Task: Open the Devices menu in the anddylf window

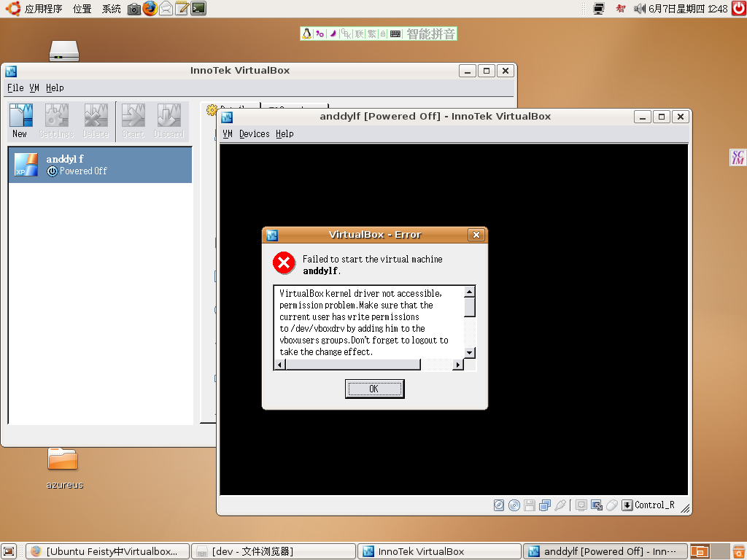Action: pos(255,134)
